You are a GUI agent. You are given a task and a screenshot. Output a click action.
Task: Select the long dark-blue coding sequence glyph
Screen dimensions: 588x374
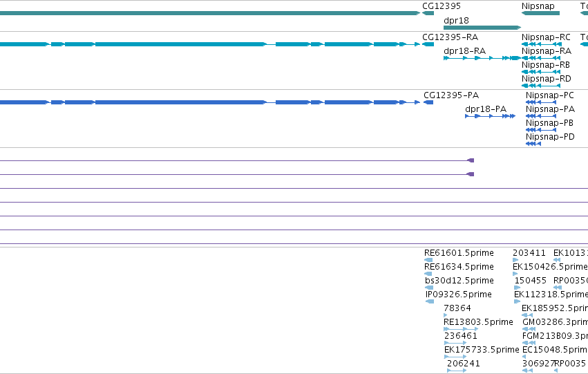(210, 102)
